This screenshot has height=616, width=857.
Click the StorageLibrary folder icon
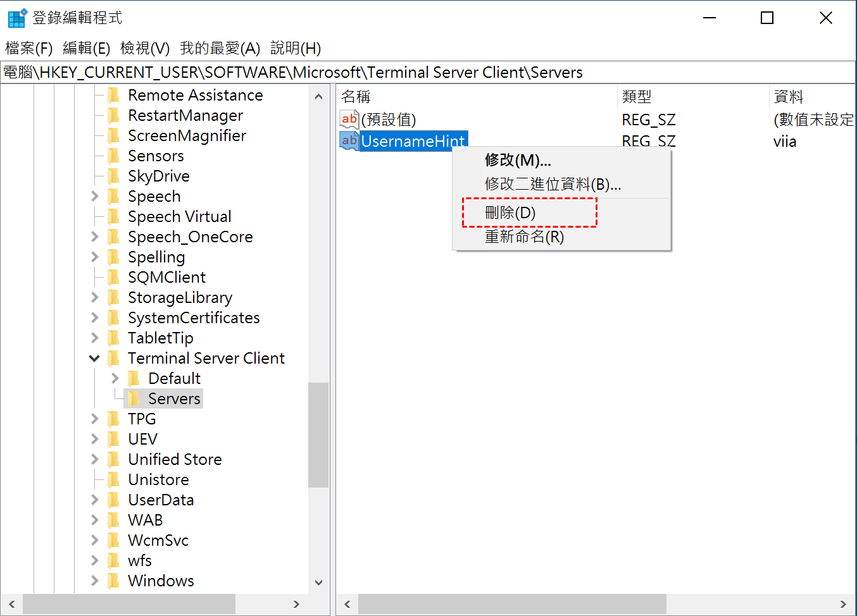click(114, 297)
